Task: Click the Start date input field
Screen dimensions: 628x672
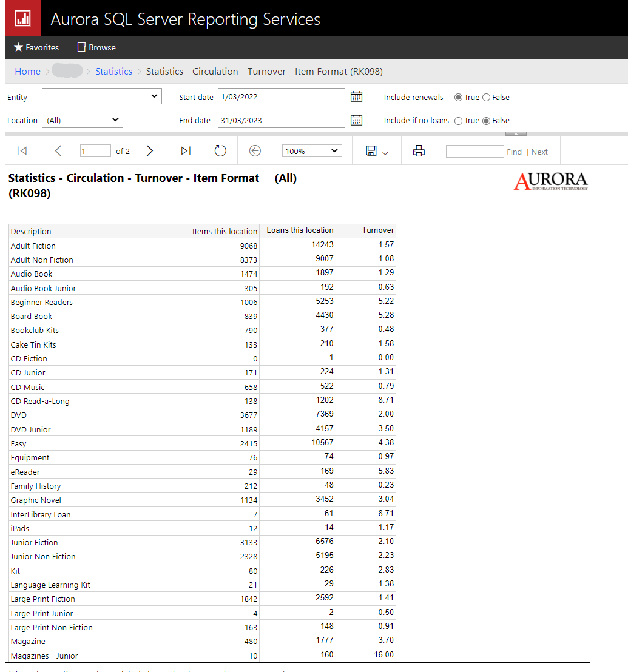Action: tap(281, 96)
